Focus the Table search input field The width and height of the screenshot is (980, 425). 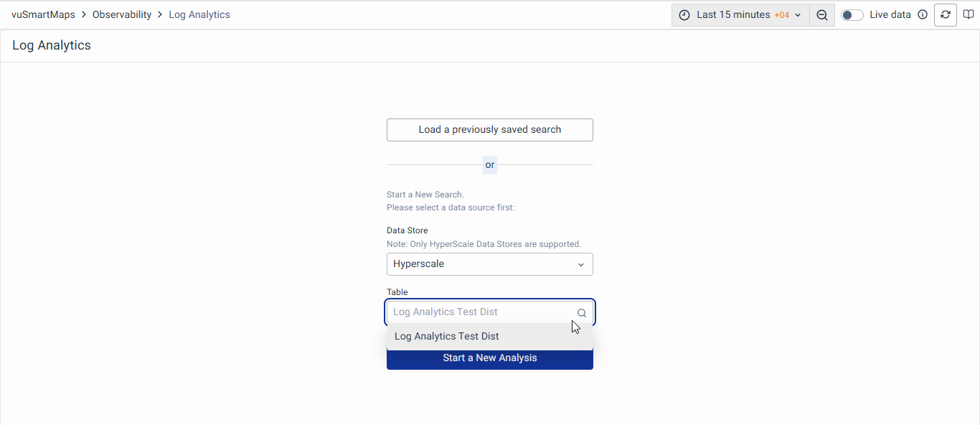click(481, 312)
